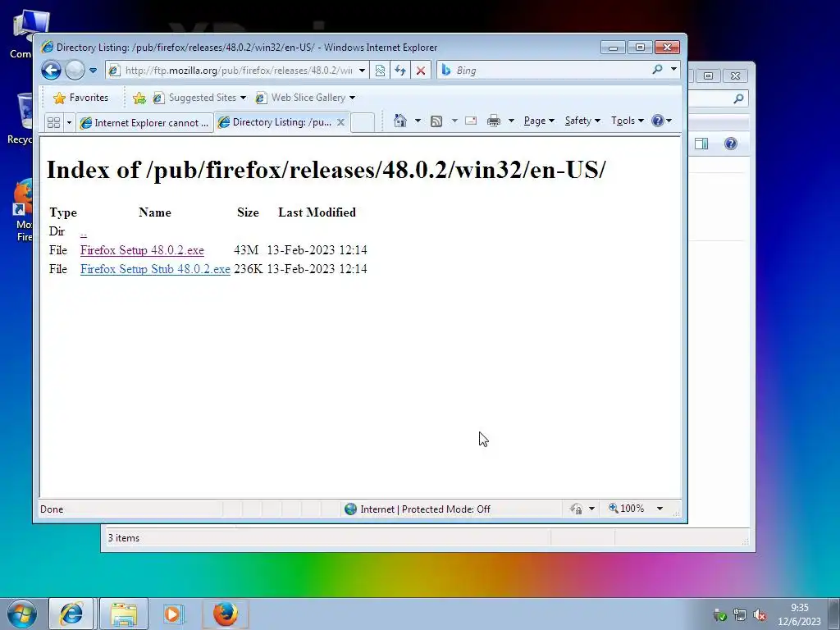This screenshot has height=630, width=840.
Task: Click the Done status text
Action: click(x=52, y=509)
